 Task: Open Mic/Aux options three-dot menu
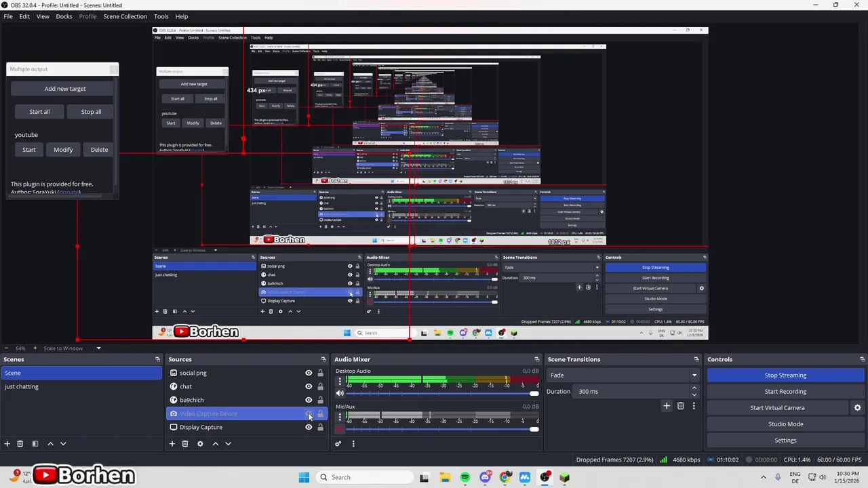(x=340, y=417)
